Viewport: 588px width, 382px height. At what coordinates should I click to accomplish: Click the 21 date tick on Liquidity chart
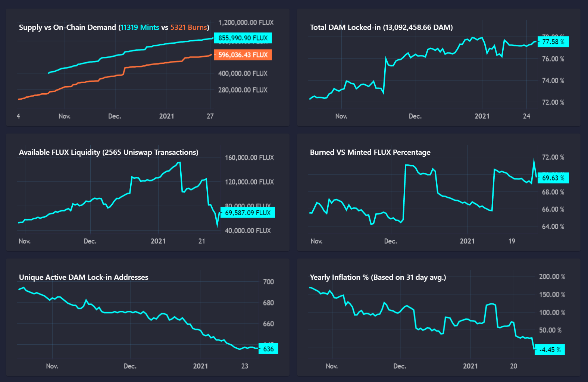pyautogui.click(x=202, y=241)
